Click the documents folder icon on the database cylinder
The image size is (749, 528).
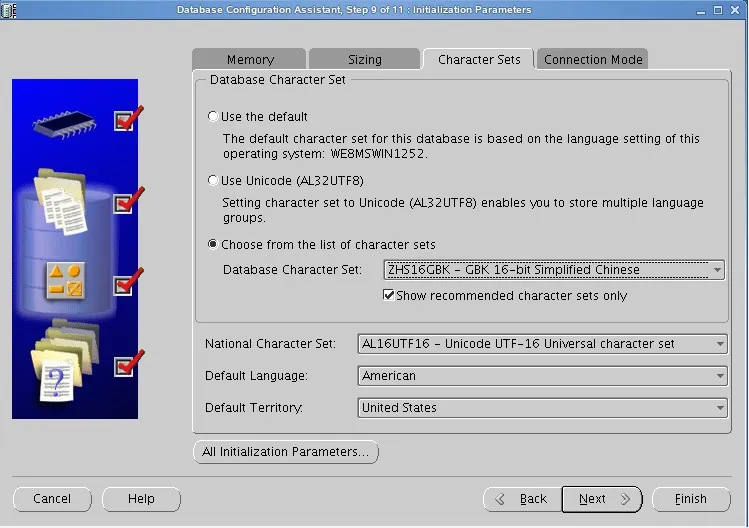[61, 201]
